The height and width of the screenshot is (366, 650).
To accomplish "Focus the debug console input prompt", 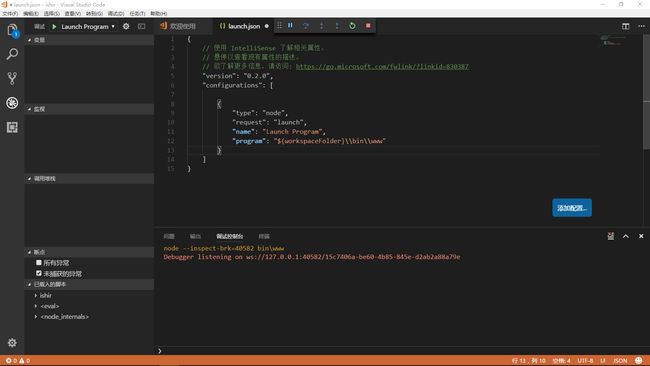I will [402, 351].
